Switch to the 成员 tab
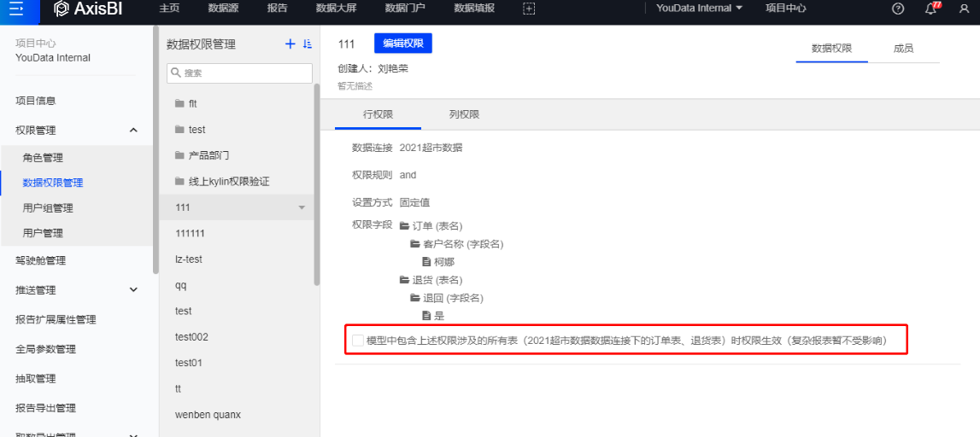Screen dimensions: 980x437 (903, 49)
